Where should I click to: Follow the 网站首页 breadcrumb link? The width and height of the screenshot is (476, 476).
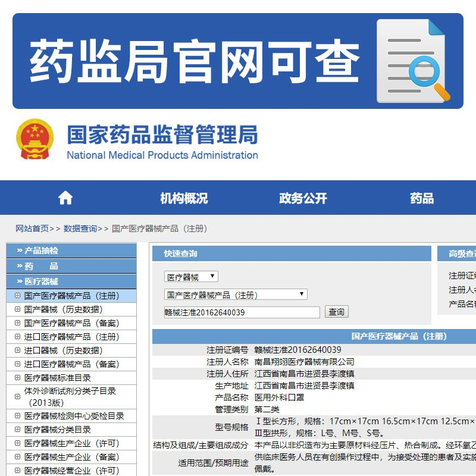[x=32, y=228]
